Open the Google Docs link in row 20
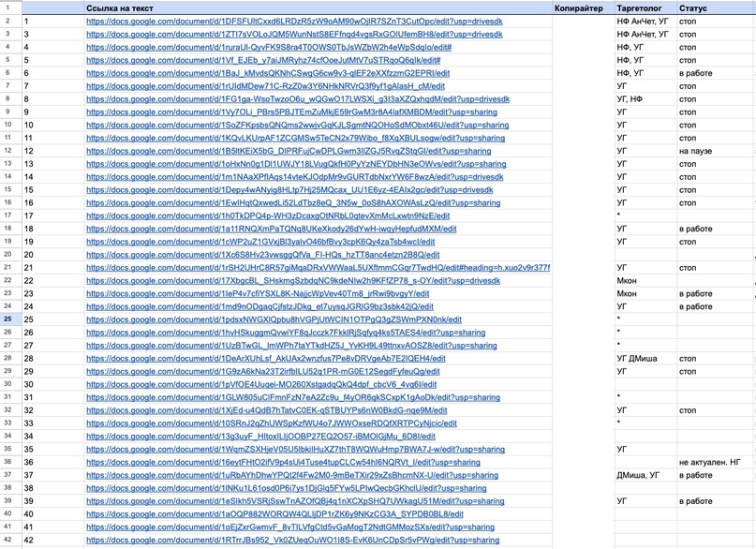 pyautogui.click(x=262, y=255)
